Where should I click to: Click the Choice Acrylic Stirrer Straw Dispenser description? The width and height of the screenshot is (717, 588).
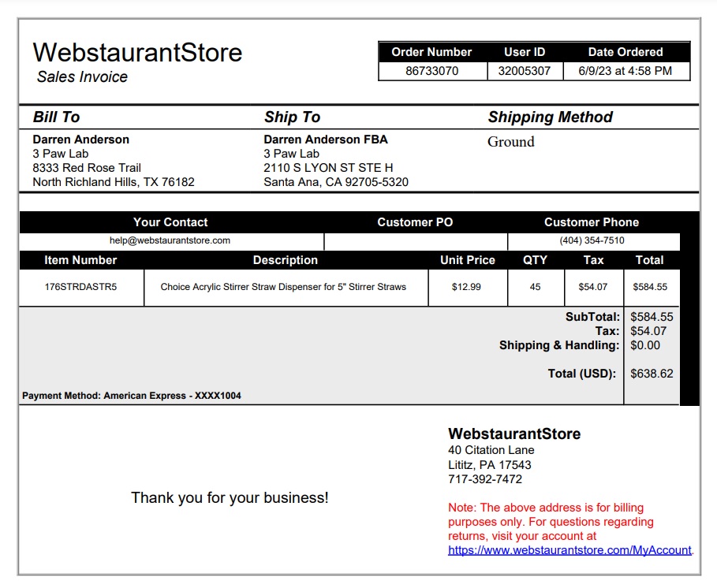tap(283, 287)
